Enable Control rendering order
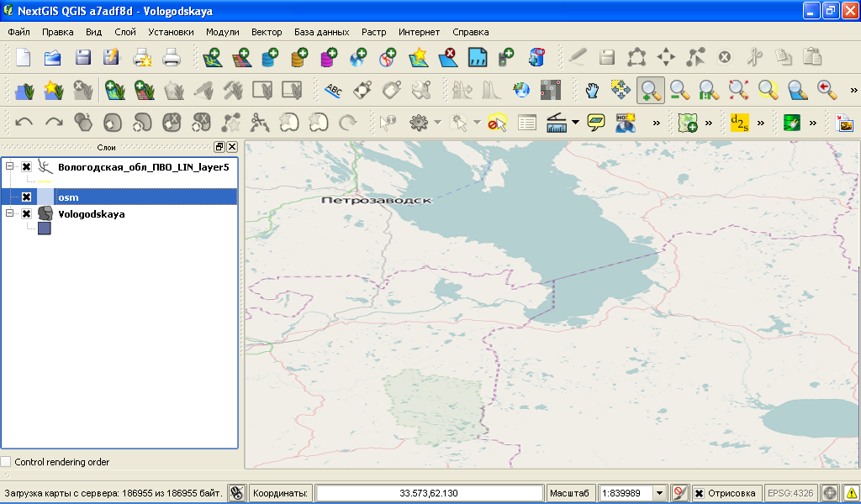The image size is (861, 504). click(6, 461)
